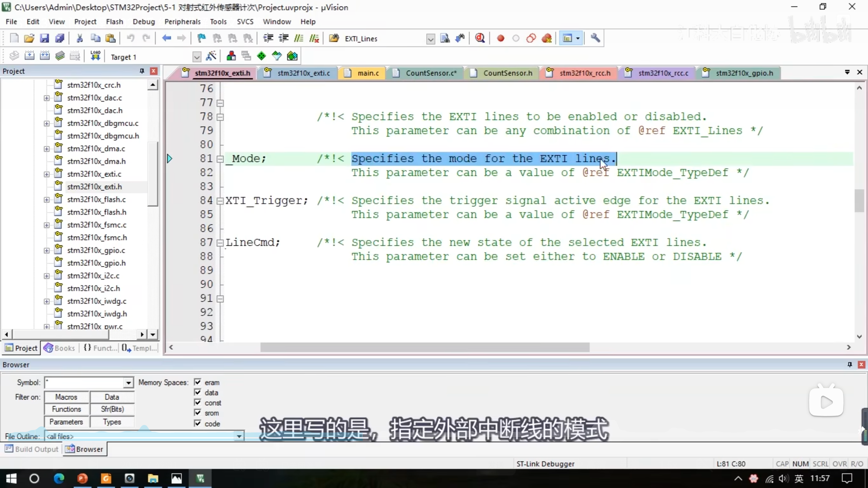This screenshot has width=868, height=488.
Task: Open the Target 1 dropdown
Action: 196,57
